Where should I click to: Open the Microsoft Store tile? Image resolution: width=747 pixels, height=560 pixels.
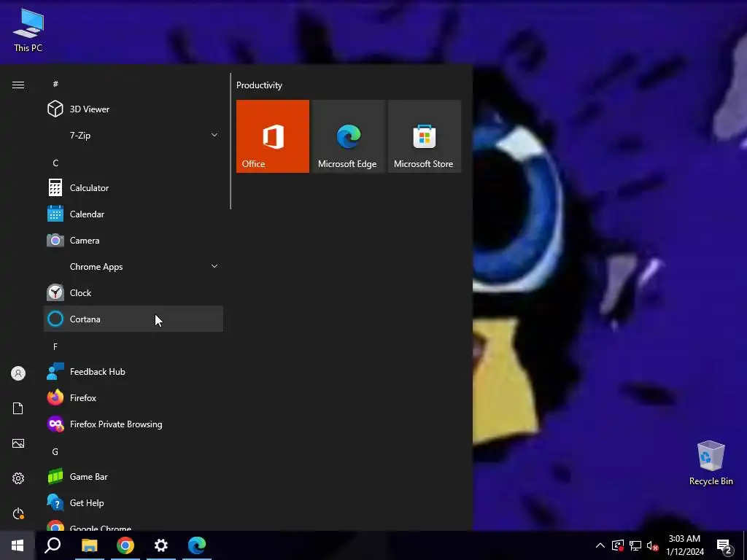(425, 136)
